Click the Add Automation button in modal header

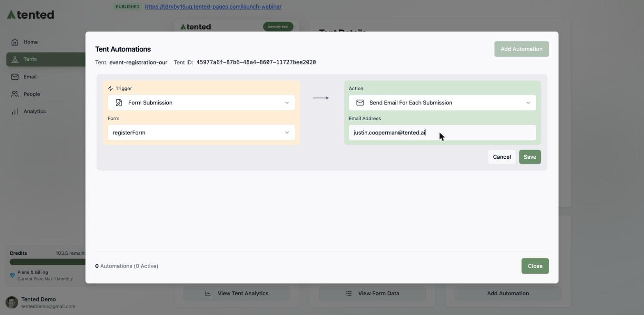pyautogui.click(x=522, y=49)
